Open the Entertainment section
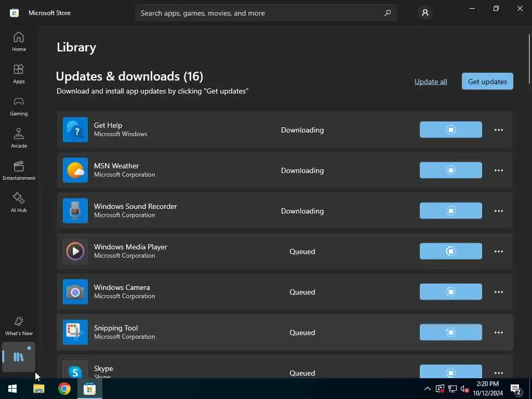This screenshot has height=399, width=532. click(x=19, y=170)
